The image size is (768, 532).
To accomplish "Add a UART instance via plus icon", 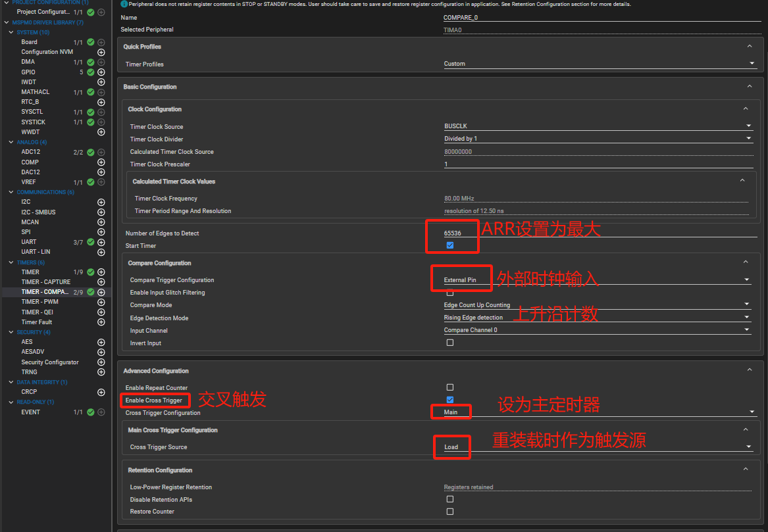I will (x=101, y=242).
